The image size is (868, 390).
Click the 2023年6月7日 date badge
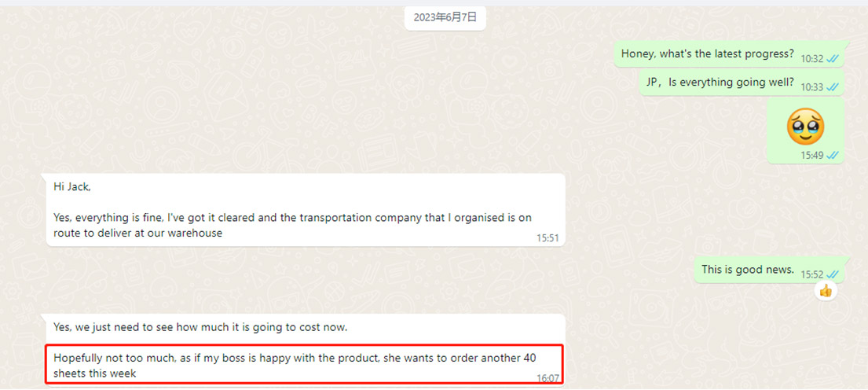click(x=445, y=17)
